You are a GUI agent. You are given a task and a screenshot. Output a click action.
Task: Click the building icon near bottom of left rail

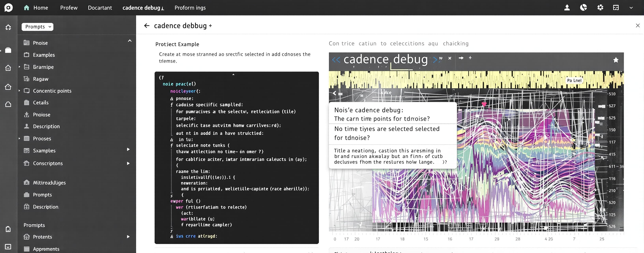pyautogui.click(x=8, y=229)
